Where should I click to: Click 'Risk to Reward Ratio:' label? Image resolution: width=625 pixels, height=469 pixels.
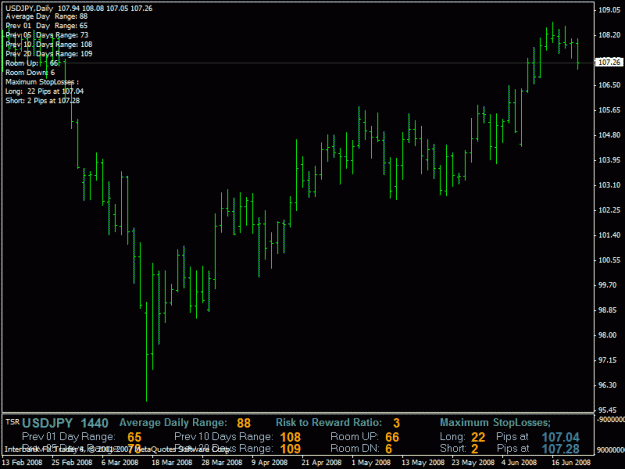click(x=329, y=422)
